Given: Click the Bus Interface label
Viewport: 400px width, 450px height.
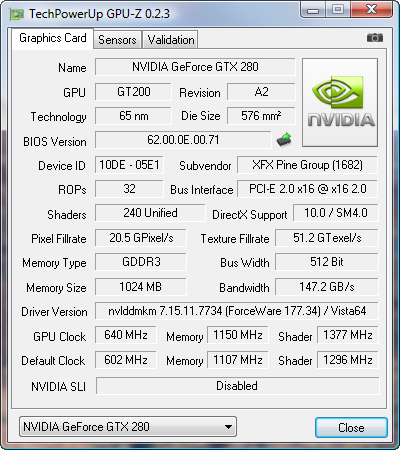Looking at the screenshot, I should click(x=202, y=190).
